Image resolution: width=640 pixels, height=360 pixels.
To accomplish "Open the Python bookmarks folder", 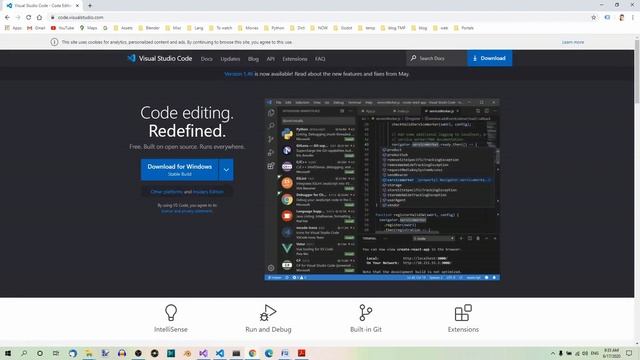I will (274, 28).
